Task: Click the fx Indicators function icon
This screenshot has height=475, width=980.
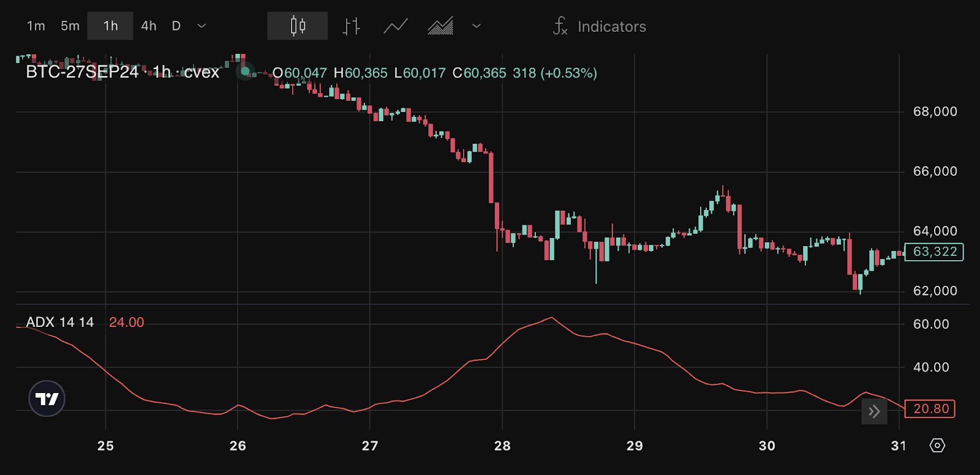Action: click(560, 26)
